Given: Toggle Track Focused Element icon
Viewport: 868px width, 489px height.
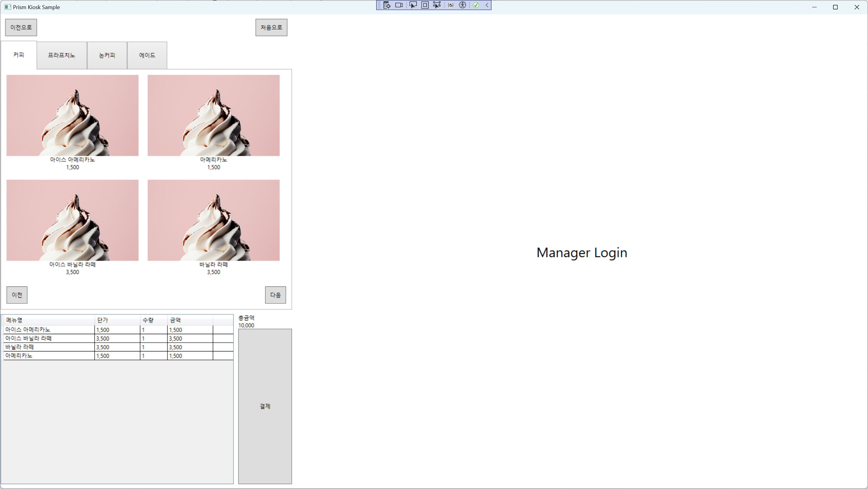Looking at the screenshot, I should [437, 5].
